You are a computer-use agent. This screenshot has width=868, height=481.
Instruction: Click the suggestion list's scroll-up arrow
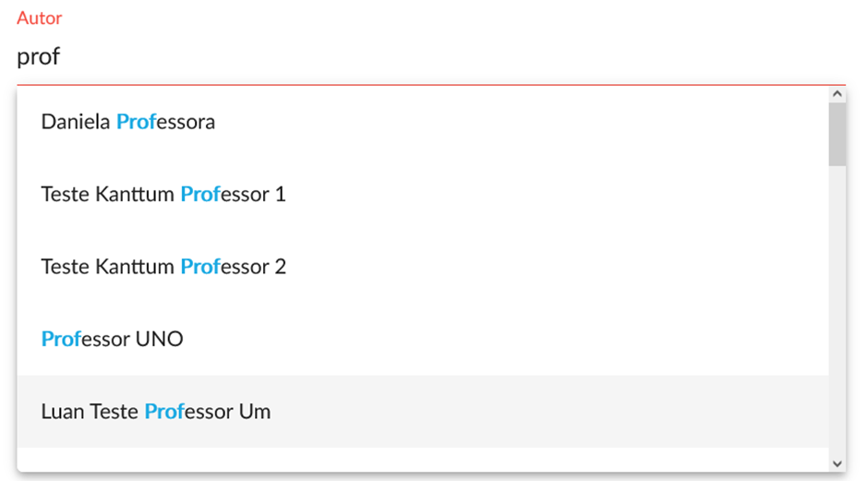pos(838,94)
